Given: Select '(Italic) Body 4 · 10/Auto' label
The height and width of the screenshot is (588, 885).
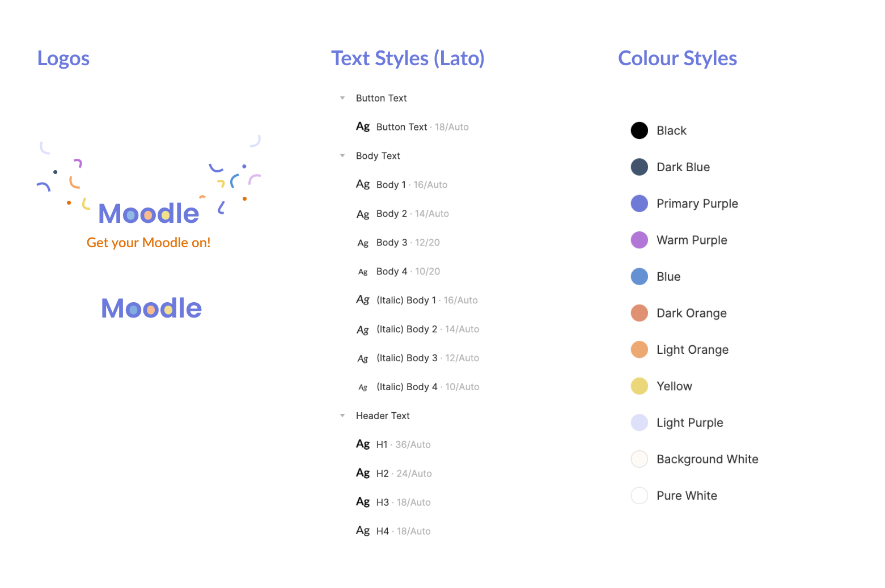Looking at the screenshot, I should point(428,387).
